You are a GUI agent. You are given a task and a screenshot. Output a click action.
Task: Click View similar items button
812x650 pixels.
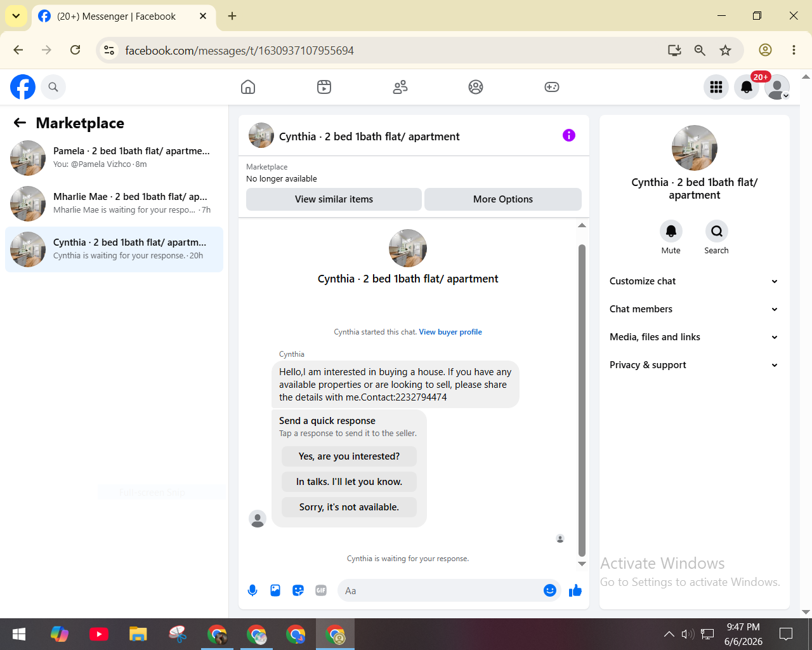334,199
